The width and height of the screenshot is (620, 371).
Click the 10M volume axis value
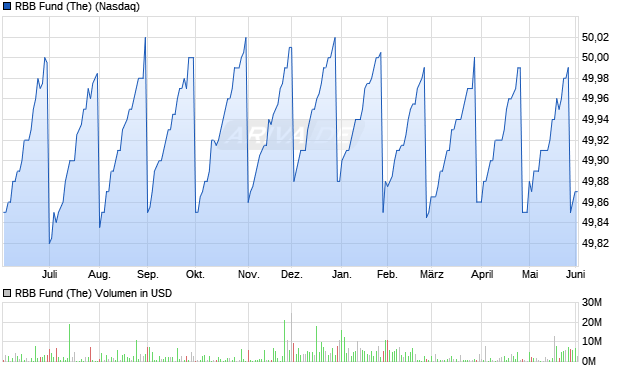(x=592, y=341)
